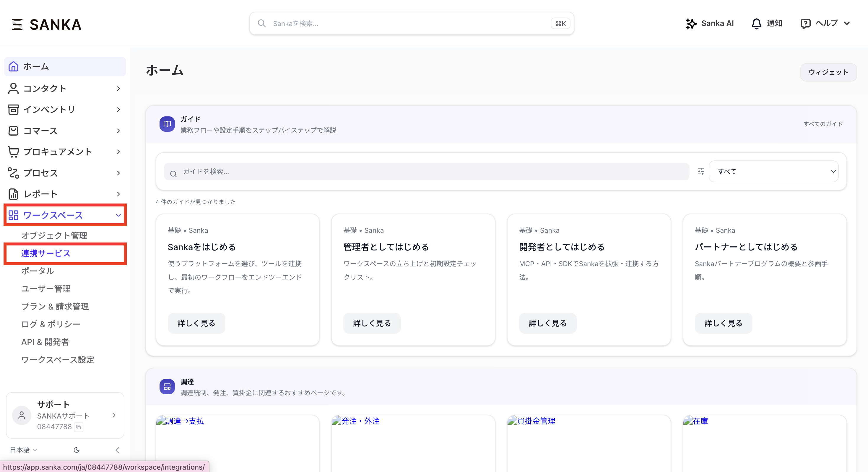This screenshot has width=868, height=472.
Task: Open notifications bell icon
Action: point(756,24)
